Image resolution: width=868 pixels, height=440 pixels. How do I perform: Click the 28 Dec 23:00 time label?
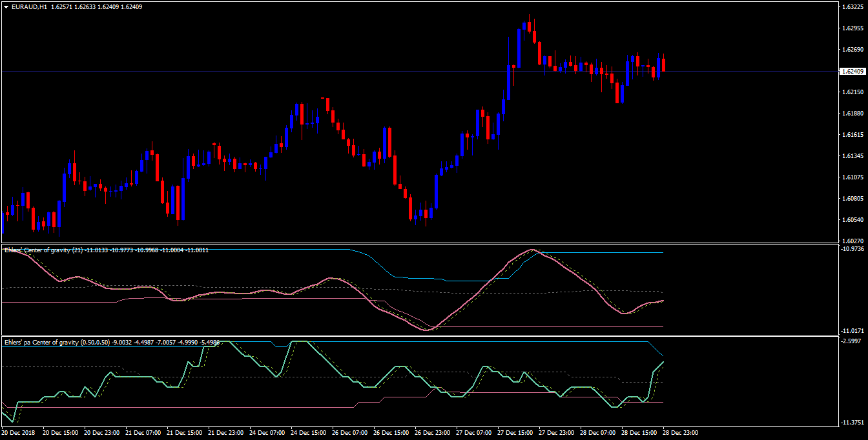(679, 433)
